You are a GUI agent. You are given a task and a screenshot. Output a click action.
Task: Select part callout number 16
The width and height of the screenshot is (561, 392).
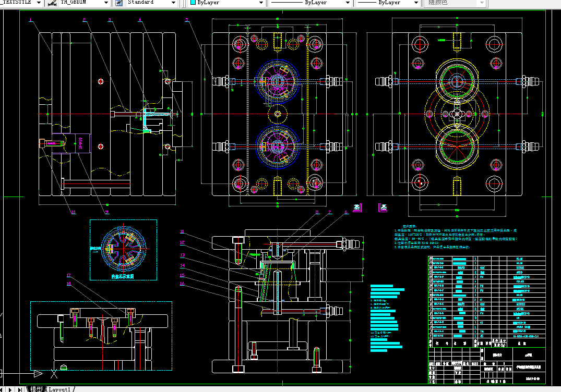(182, 284)
